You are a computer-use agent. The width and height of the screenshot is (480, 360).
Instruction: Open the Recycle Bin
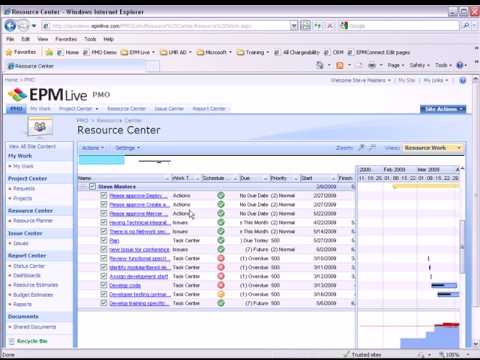[32, 341]
